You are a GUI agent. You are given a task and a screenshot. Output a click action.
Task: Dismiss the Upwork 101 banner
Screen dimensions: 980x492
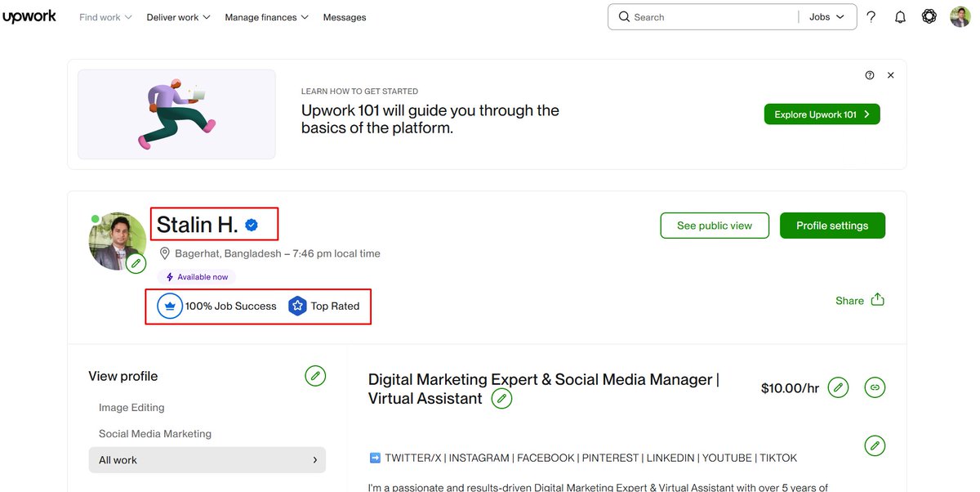click(x=891, y=75)
